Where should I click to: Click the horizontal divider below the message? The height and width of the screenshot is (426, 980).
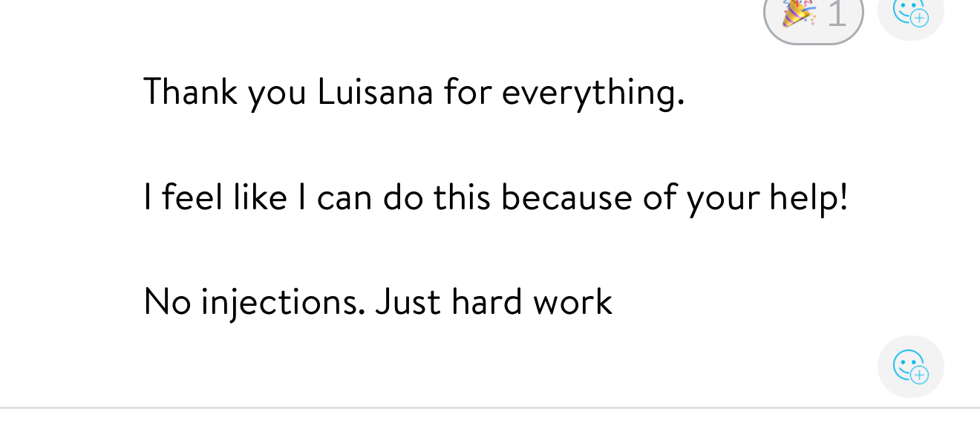coord(490,408)
